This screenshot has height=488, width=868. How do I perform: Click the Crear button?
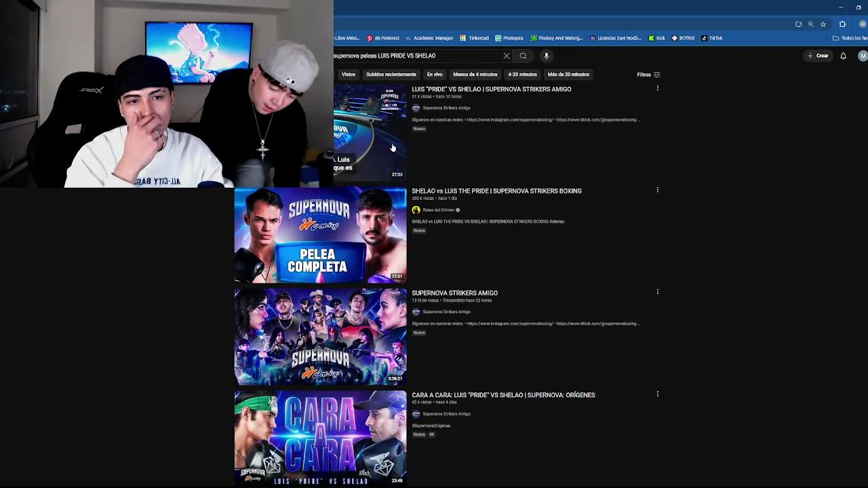(818, 56)
